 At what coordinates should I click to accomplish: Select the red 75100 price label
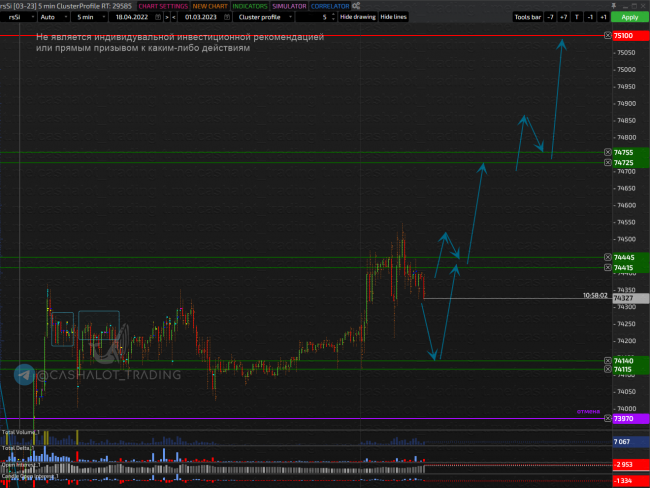631,36
